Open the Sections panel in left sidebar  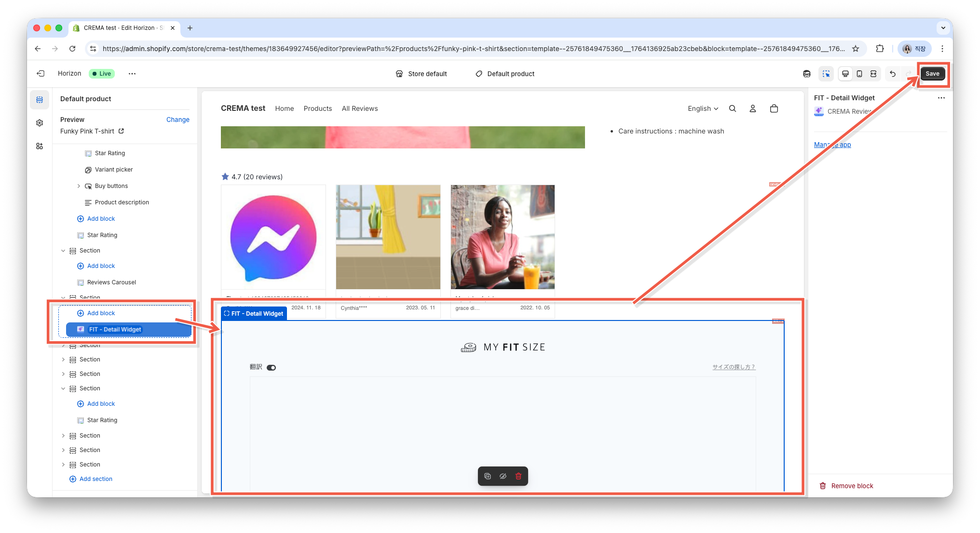pos(40,99)
